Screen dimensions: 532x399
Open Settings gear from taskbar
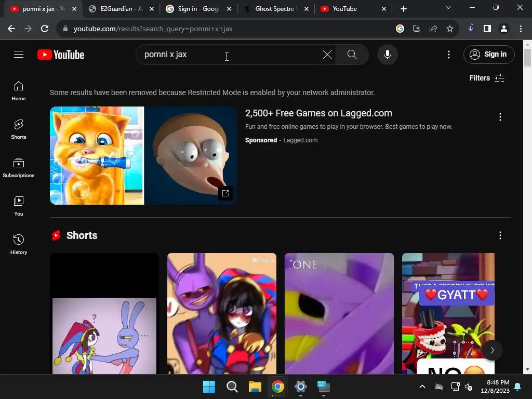pyautogui.click(x=301, y=387)
